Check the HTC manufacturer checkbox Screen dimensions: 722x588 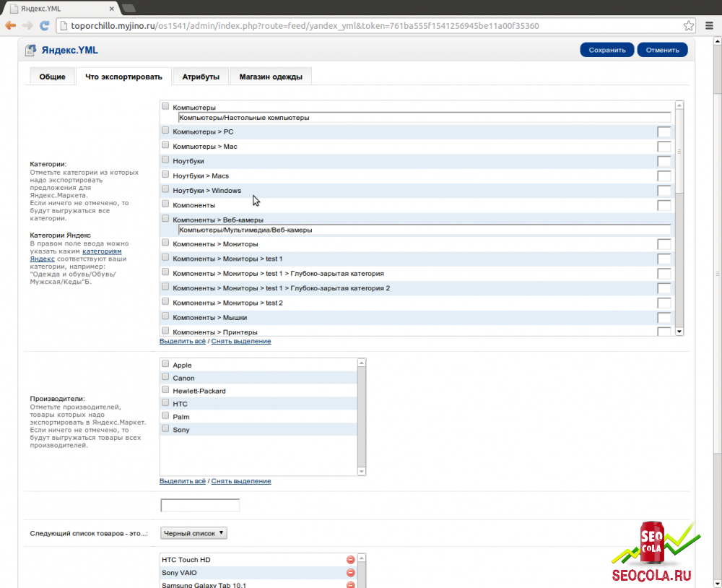coord(165,403)
